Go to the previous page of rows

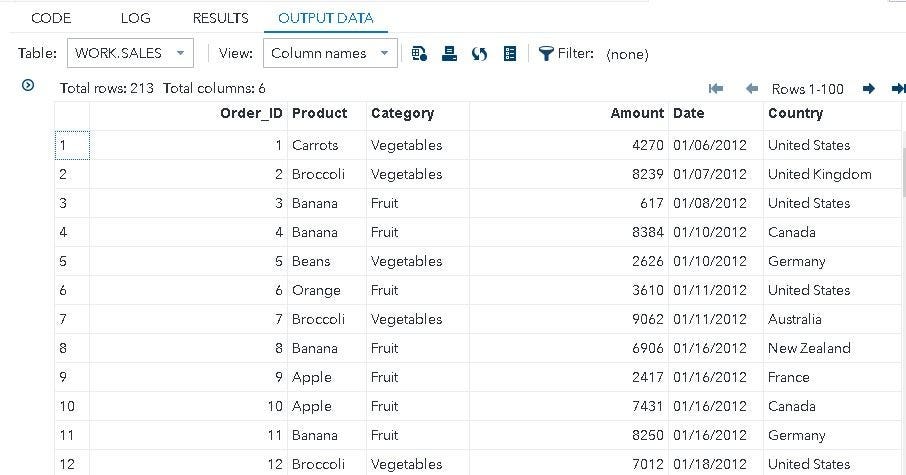click(752, 88)
